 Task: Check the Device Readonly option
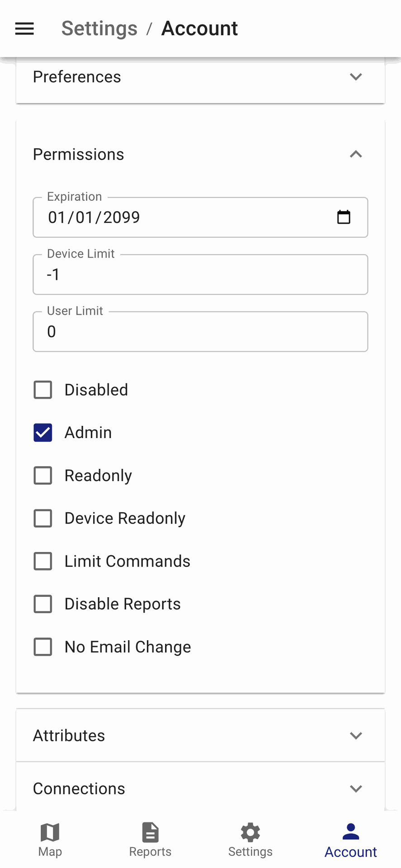click(x=43, y=518)
